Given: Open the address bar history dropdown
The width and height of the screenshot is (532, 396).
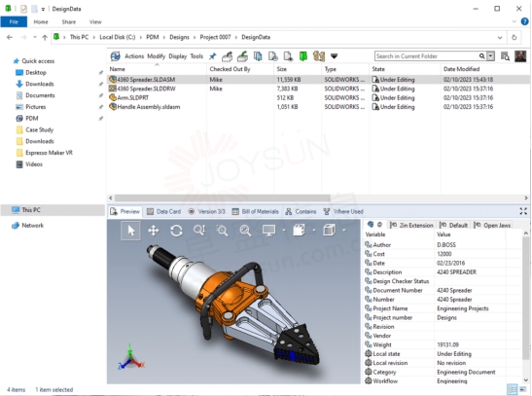Looking at the screenshot, I should [x=500, y=37].
